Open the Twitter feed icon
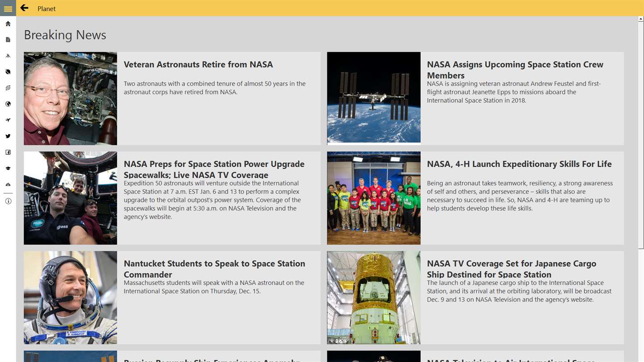This screenshot has height=362, width=644. (x=8, y=136)
